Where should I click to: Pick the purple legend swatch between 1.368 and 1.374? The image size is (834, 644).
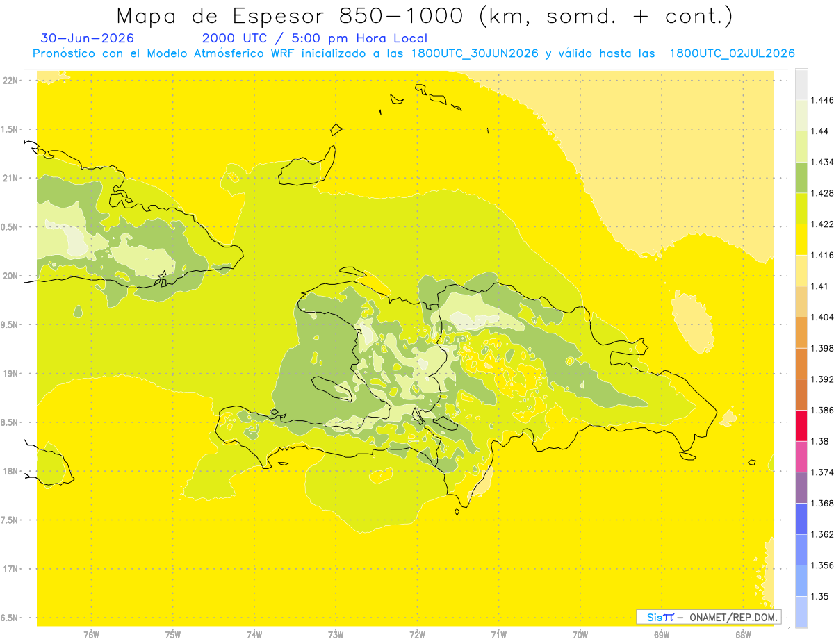pos(801,488)
